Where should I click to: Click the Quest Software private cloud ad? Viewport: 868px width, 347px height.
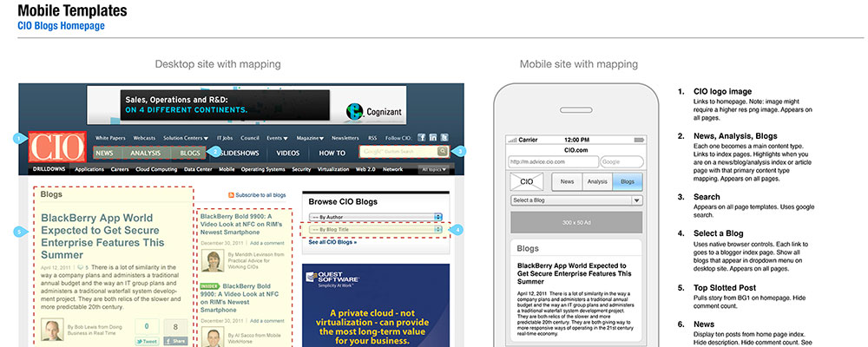point(376,305)
